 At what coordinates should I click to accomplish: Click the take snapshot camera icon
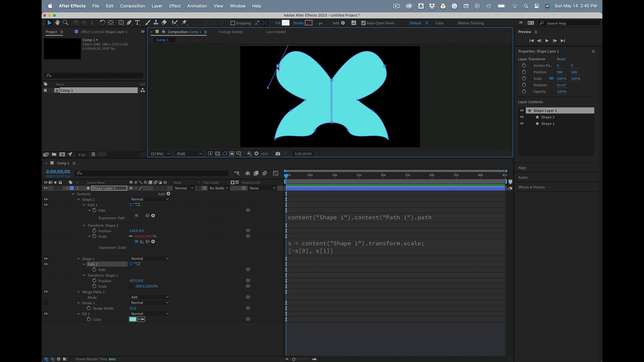[278, 154]
